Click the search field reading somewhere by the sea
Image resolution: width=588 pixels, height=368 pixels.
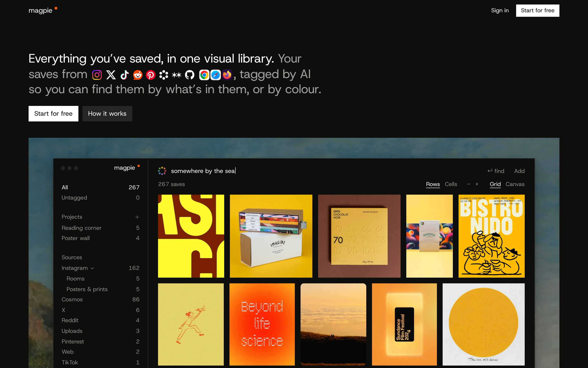click(203, 171)
